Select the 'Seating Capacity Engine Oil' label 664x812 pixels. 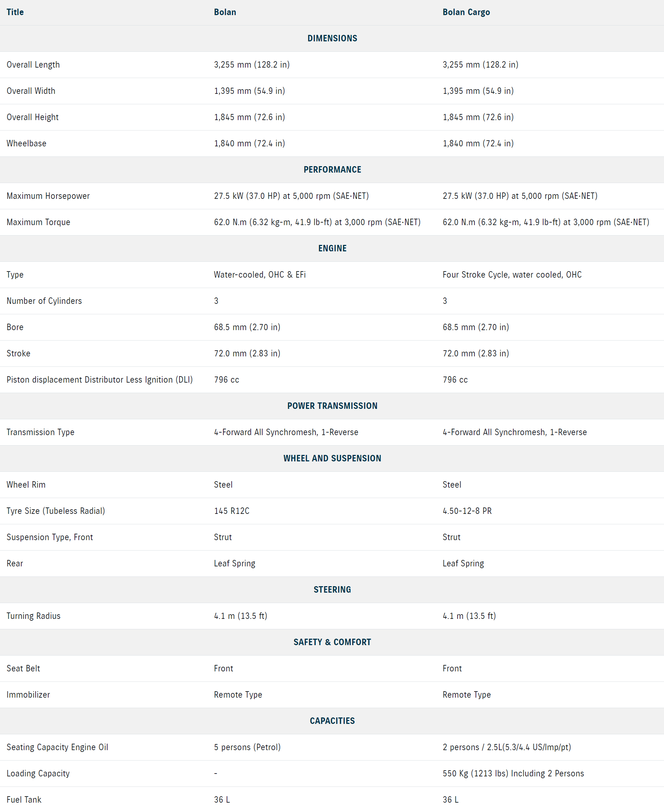(58, 747)
